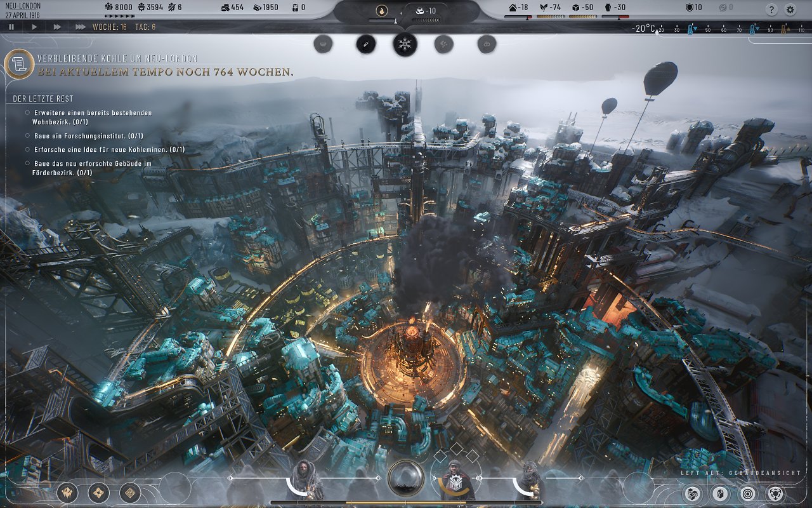Select objective 'Baue ein Forschungsinstitut'
Screen dimensions: 812x508
(84, 136)
